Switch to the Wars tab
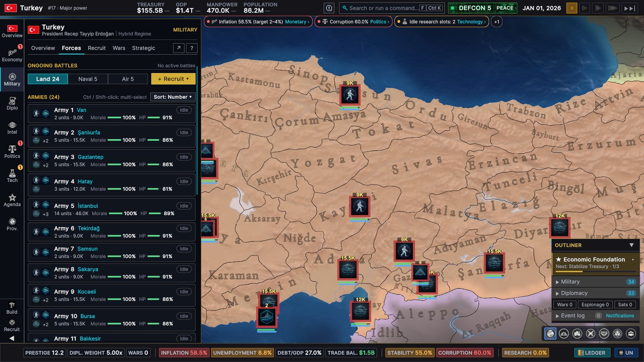The image size is (644, 362). click(x=119, y=48)
